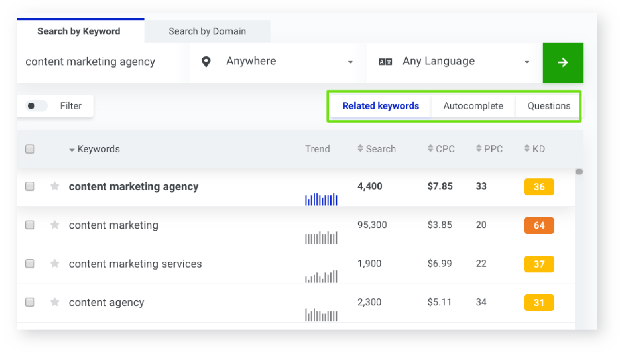Click KD score 64 orange badge
This screenshot has height=364, width=628.
pyautogui.click(x=539, y=225)
